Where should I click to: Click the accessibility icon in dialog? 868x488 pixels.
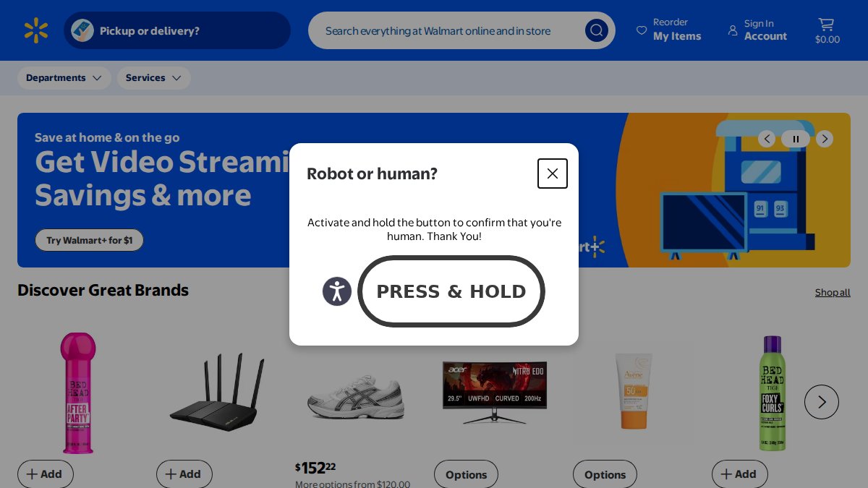[337, 291]
